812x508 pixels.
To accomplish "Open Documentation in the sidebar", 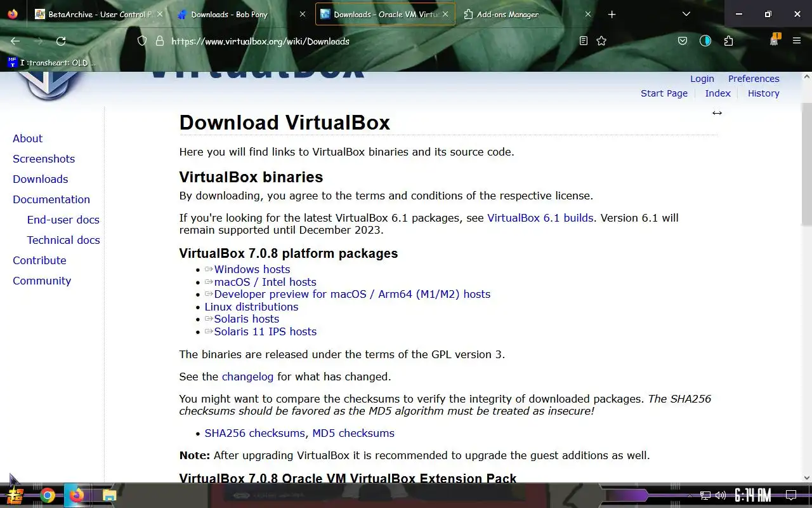I will coord(51,199).
